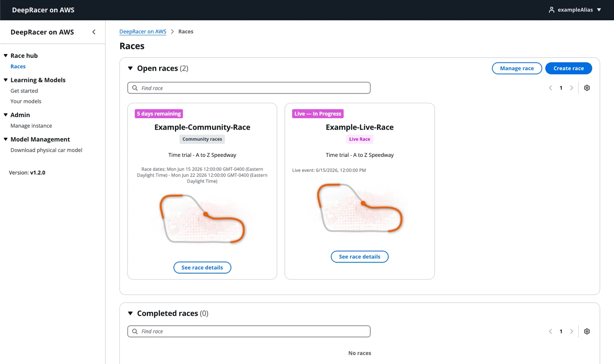
Task: Click the user profile icon
Action: tap(551, 10)
